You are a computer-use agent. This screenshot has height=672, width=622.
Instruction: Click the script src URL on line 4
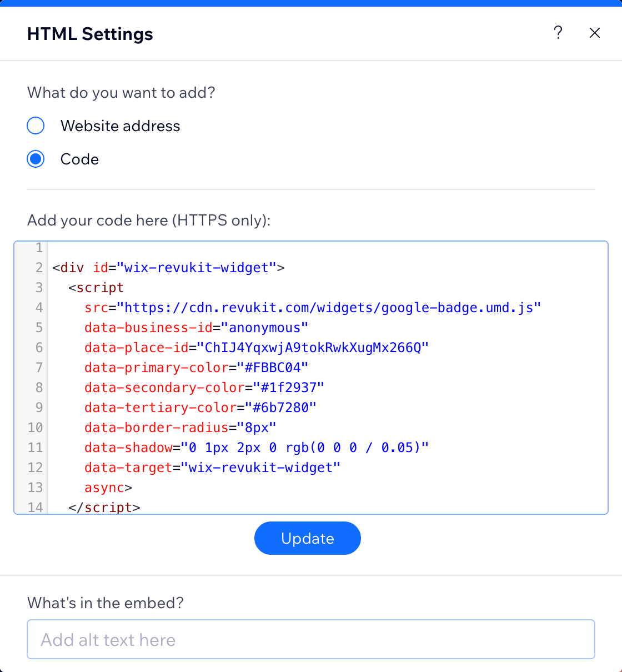click(330, 307)
